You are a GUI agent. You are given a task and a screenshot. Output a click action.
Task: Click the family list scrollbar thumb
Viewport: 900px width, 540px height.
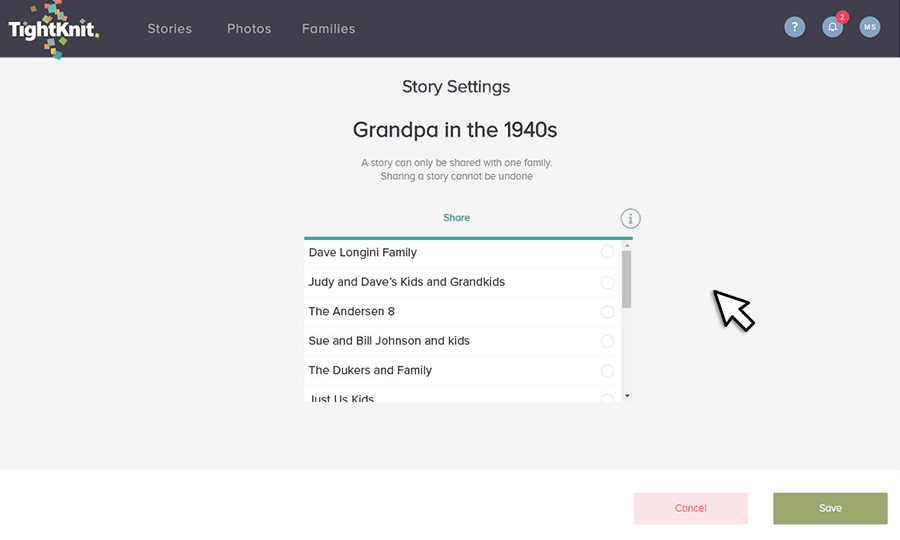tap(627, 279)
